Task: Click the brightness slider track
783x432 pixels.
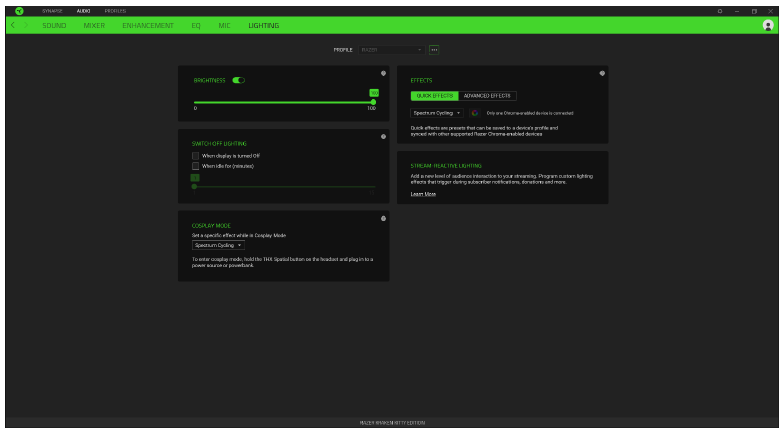Action: pyautogui.click(x=284, y=102)
